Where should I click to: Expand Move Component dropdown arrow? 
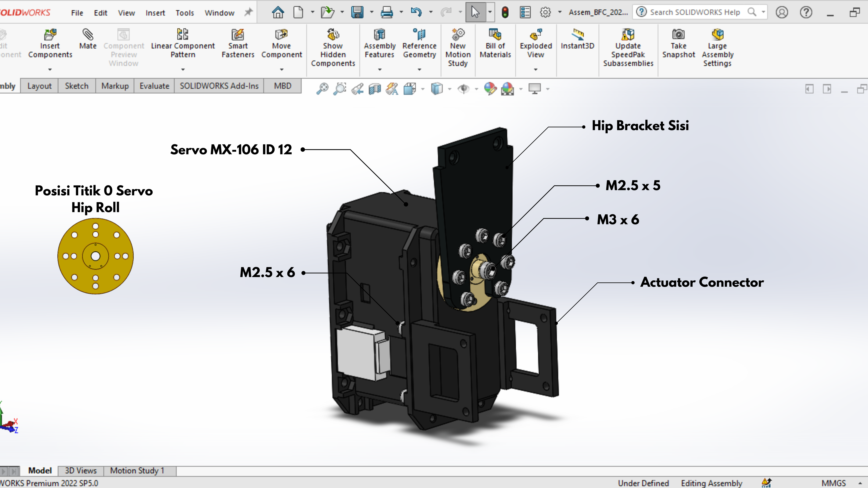tap(282, 70)
